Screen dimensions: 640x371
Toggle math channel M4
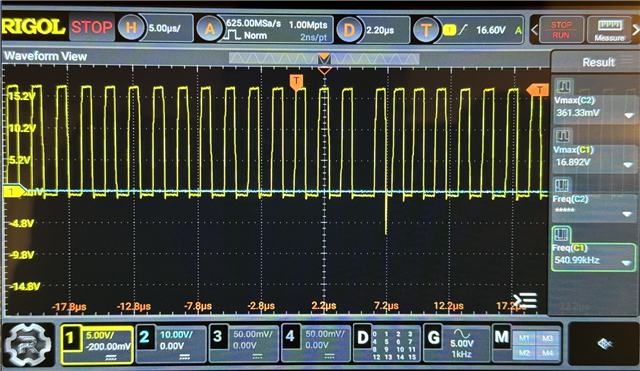(x=547, y=352)
